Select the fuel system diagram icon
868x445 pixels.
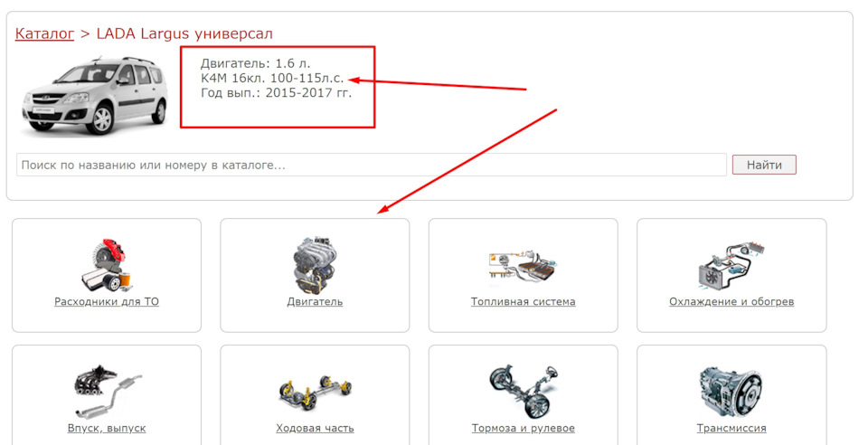tap(523, 267)
